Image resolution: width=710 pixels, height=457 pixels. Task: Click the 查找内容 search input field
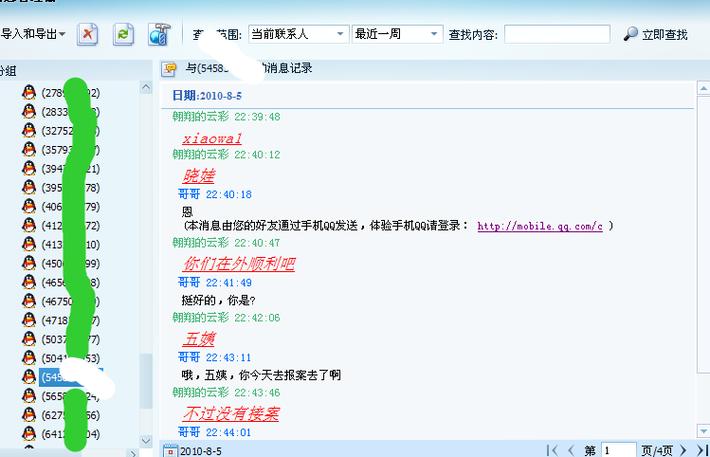point(556,34)
